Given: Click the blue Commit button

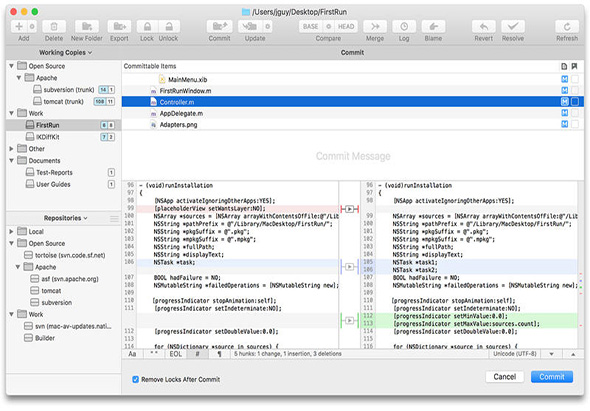Looking at the screenshot, I should [552, 377].
